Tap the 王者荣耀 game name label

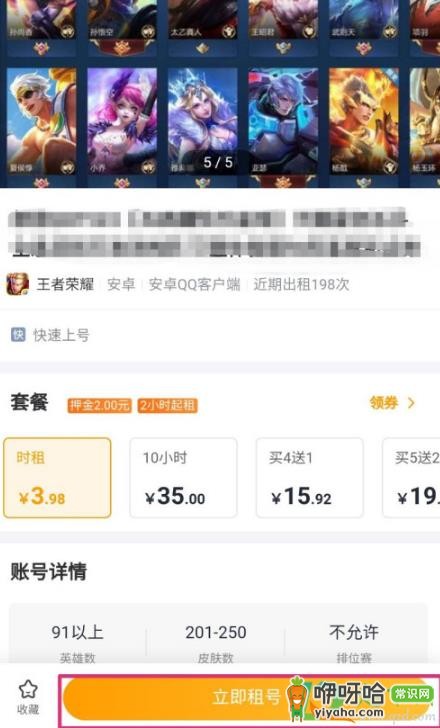pos(65,284)
